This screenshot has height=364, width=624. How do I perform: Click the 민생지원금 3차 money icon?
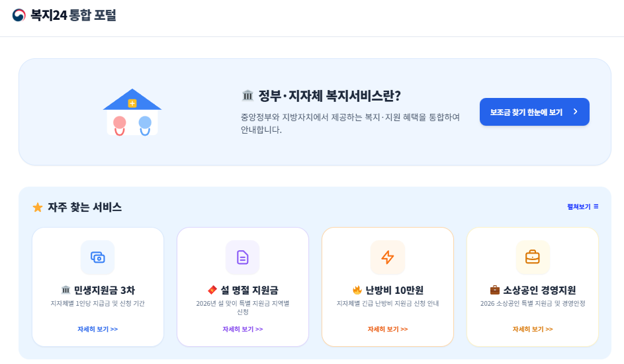click(x=98, y=257)
